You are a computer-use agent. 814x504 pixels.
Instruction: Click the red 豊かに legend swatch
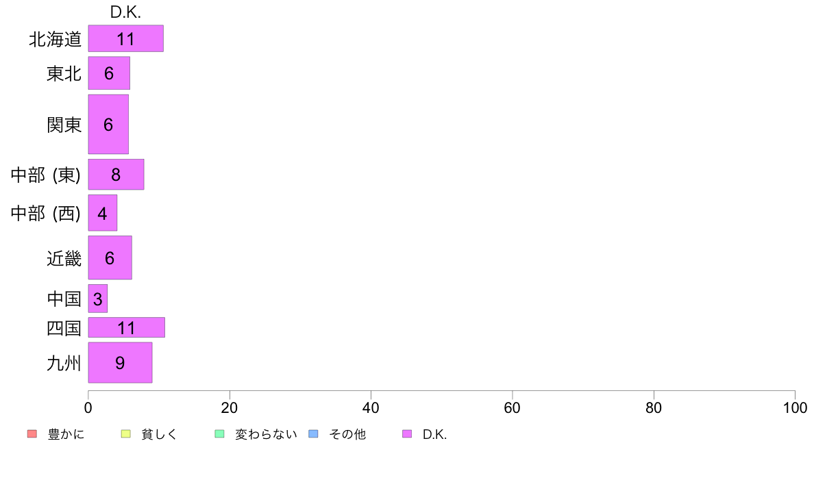(32, 434)
